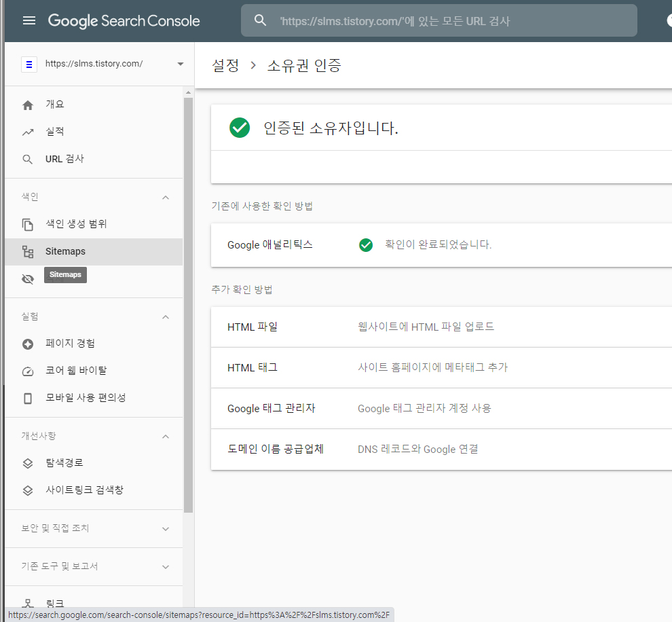Expand the Google 애널리틱스 verification row
This screenshot has width=672, height=622.
pos(441,244)
